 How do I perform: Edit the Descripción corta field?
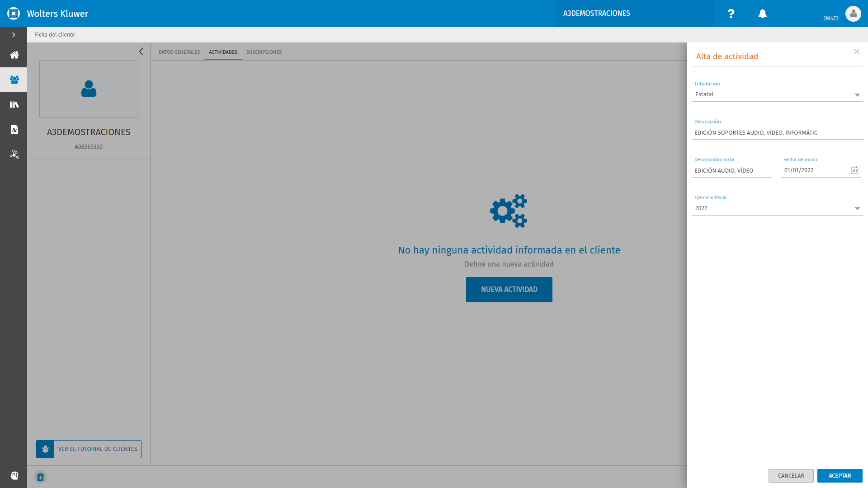[731, 170]
